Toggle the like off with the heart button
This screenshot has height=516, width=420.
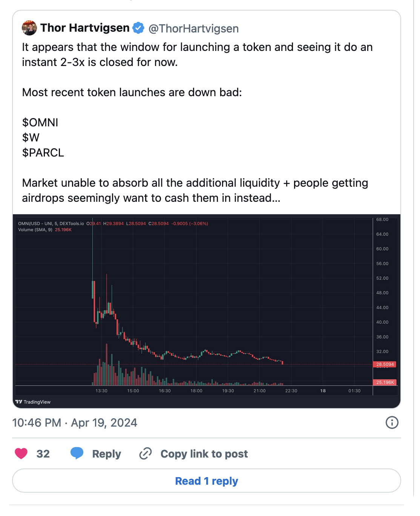click(x=21, y=454)
